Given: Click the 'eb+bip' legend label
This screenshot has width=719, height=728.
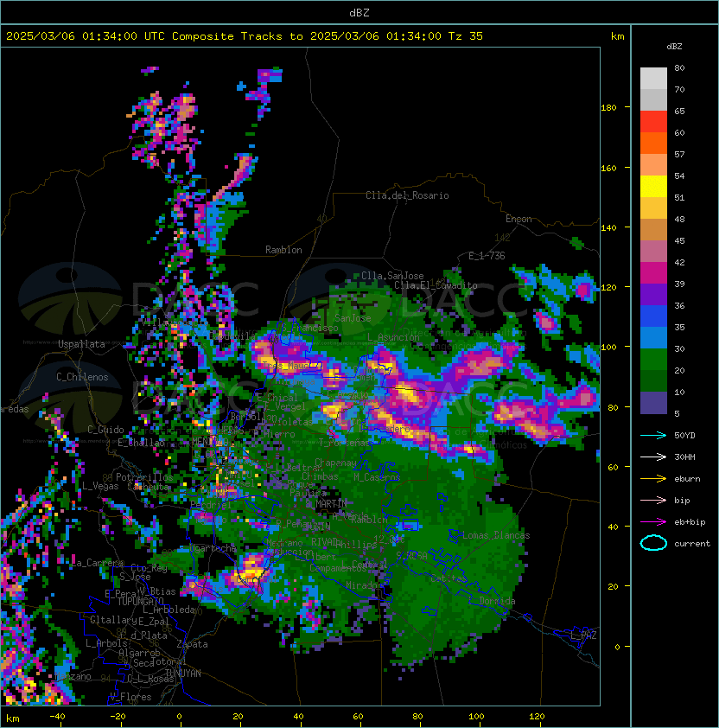Looking at the screenshot, I should pyautogui.click(x=690, y=522).
